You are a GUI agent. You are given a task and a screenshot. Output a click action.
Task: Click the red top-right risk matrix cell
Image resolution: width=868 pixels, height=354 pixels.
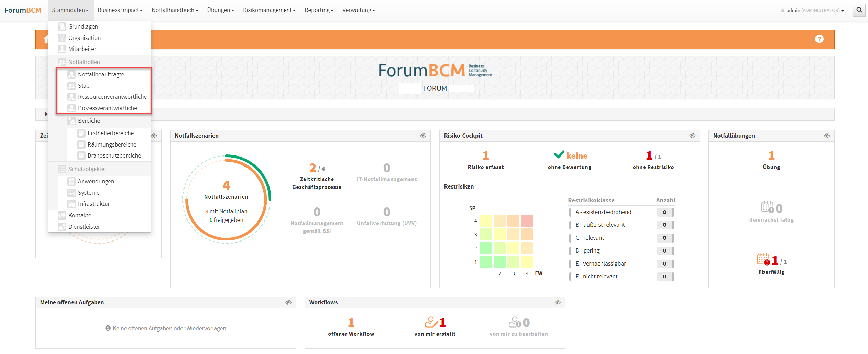point(527,221)
